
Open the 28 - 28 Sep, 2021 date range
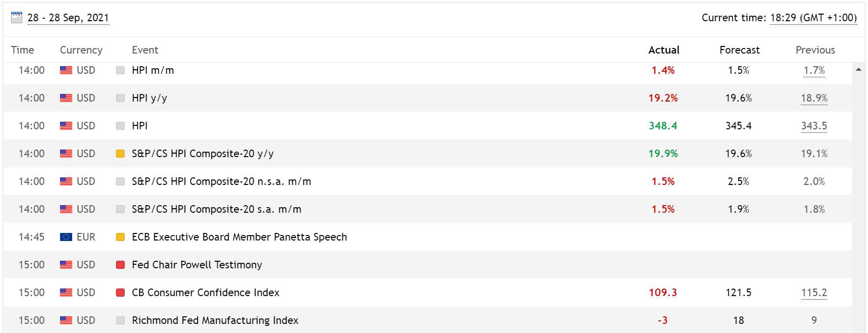(x=68, y=18)
